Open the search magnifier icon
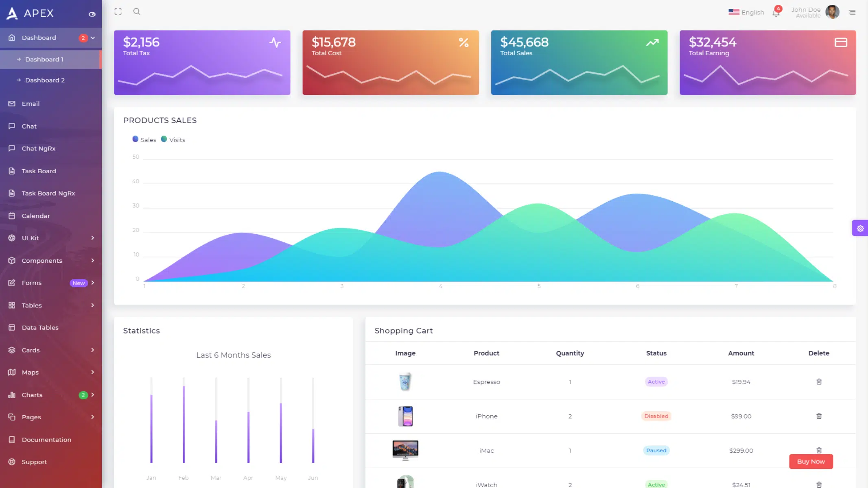The width and height of the screenshot is (868, 488). 137,12
